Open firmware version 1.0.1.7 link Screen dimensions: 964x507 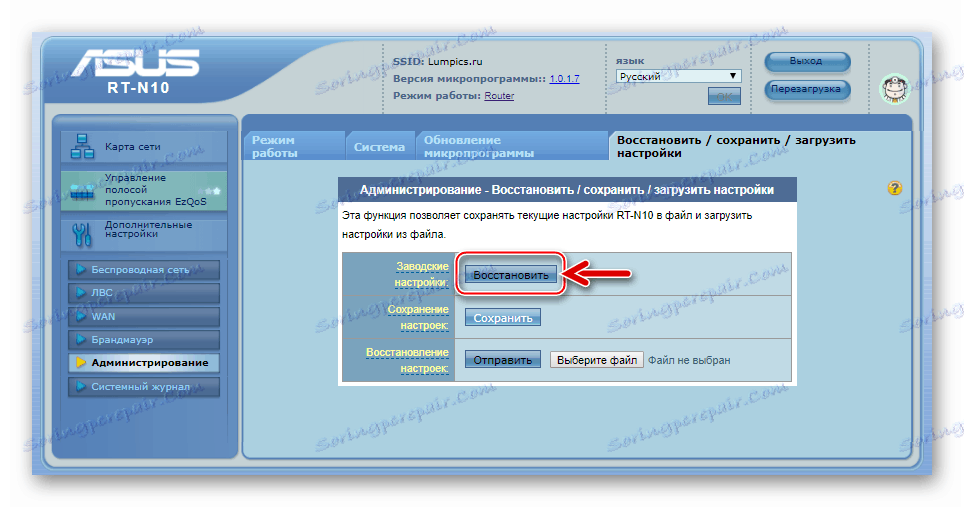(x=564, y=79)
